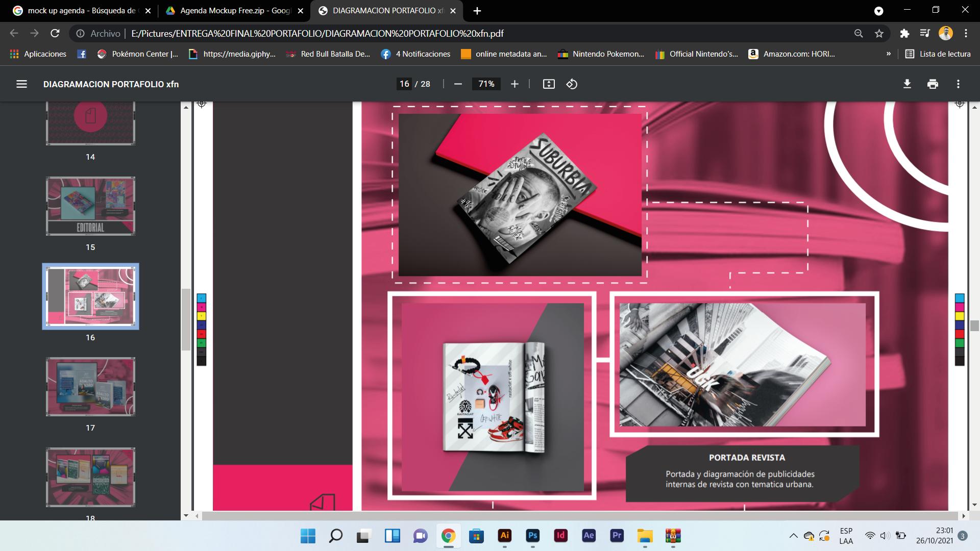
Task: Expand hidden bookmarks with the chevron
Action: (889, 54)
